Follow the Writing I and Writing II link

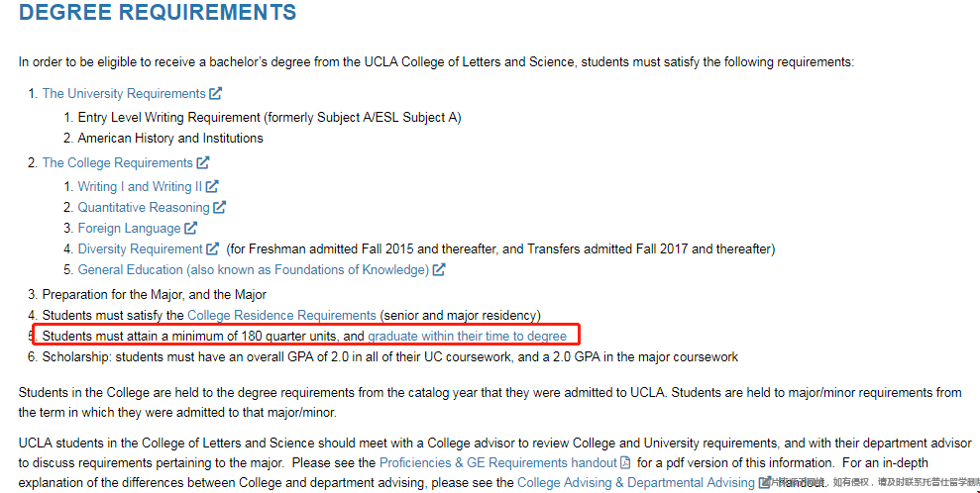(x=140, y=187)
